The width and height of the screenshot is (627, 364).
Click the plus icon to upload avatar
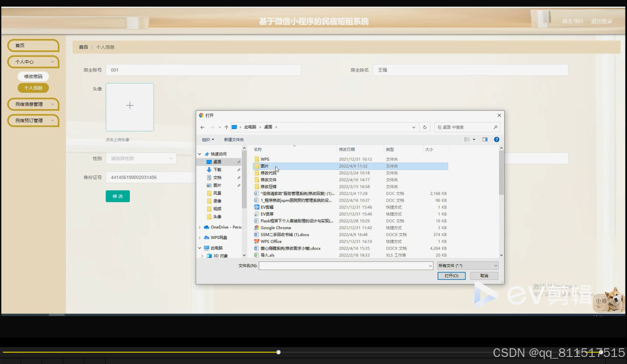tap(130, 105)
